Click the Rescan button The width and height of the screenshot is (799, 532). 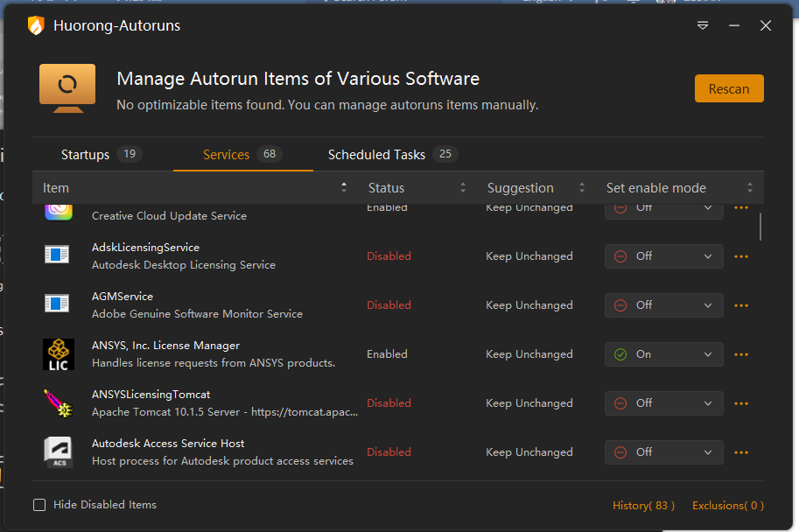[729, 88]
